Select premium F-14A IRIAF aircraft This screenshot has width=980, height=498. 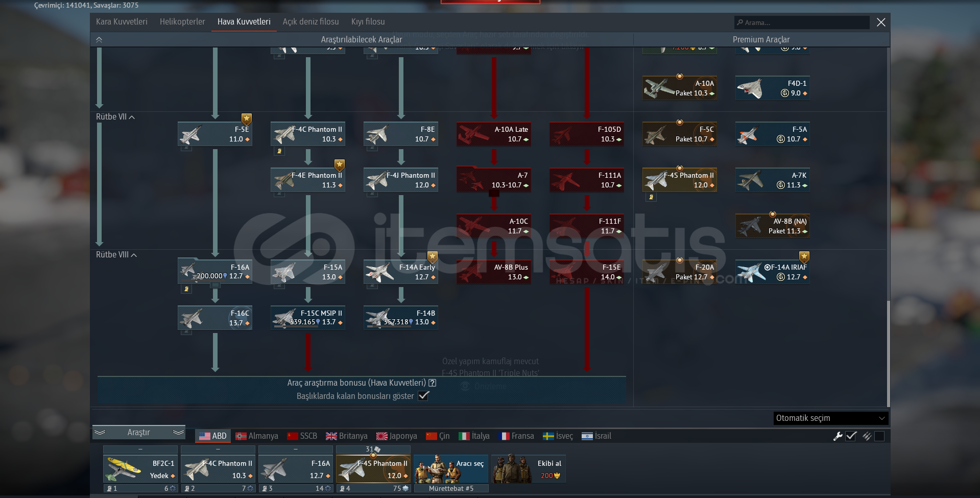coord(773,272)
